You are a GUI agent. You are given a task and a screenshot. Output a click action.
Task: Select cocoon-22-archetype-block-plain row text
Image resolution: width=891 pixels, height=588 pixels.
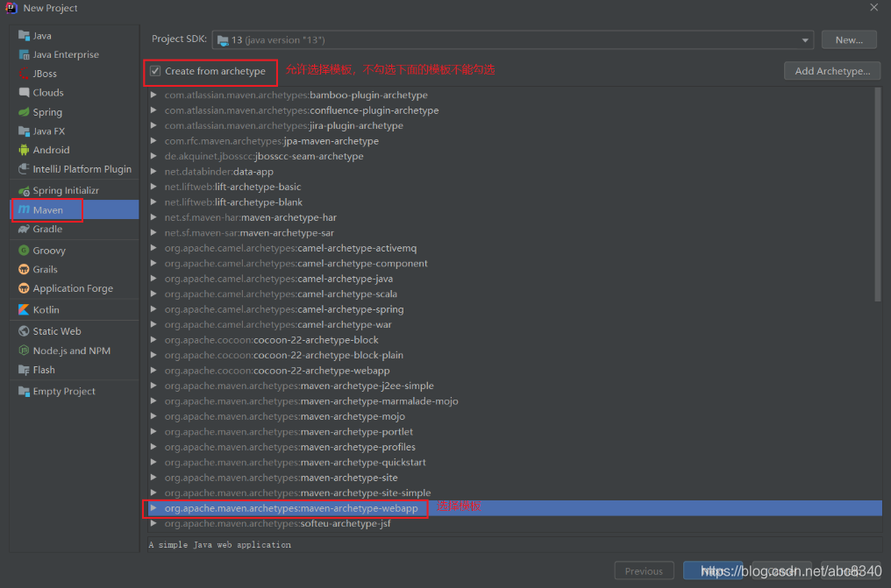[284, 355]
